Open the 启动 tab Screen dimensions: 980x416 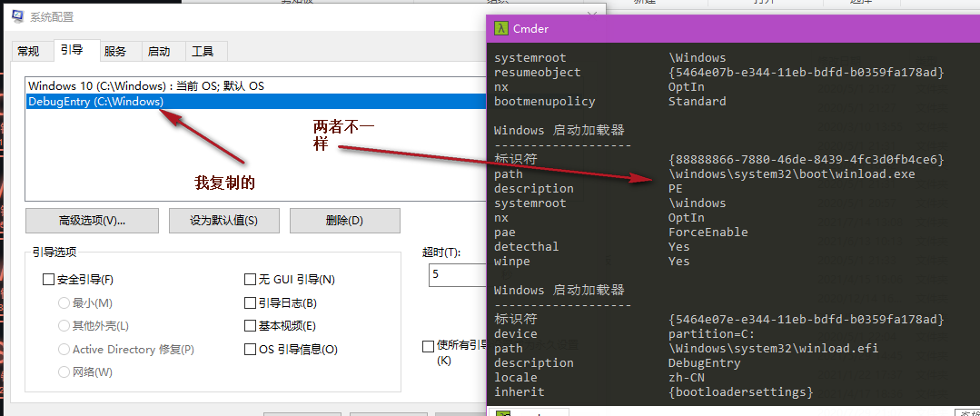tap(159, 52)
